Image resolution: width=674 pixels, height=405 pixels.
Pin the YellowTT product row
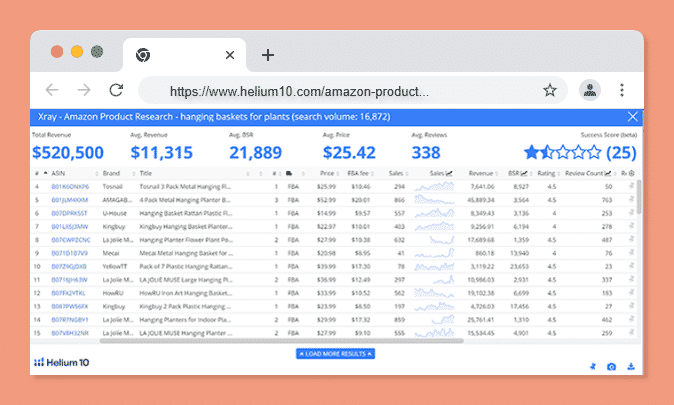631,266
